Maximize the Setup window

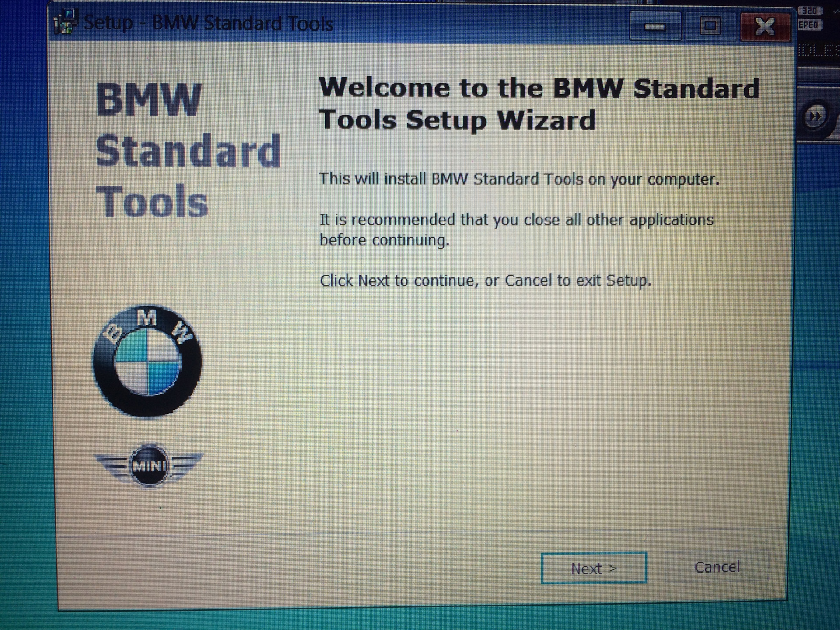[x=710, y=26]
